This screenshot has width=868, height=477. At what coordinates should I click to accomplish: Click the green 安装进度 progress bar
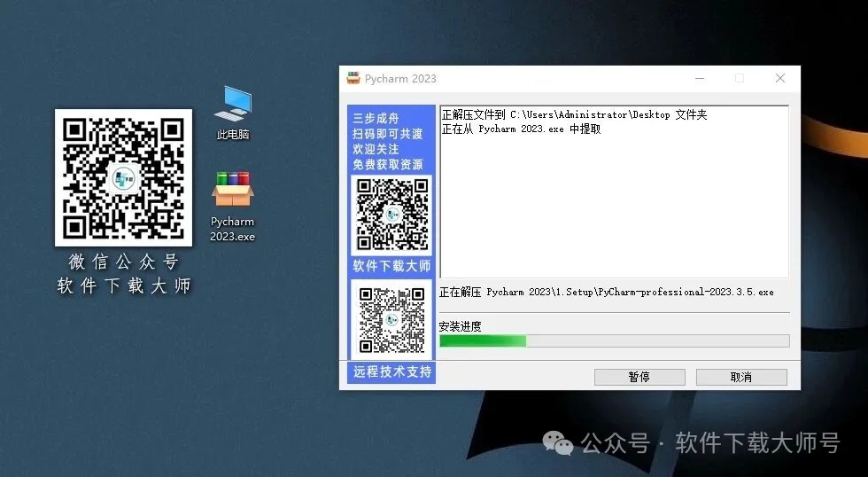[615, 340]
